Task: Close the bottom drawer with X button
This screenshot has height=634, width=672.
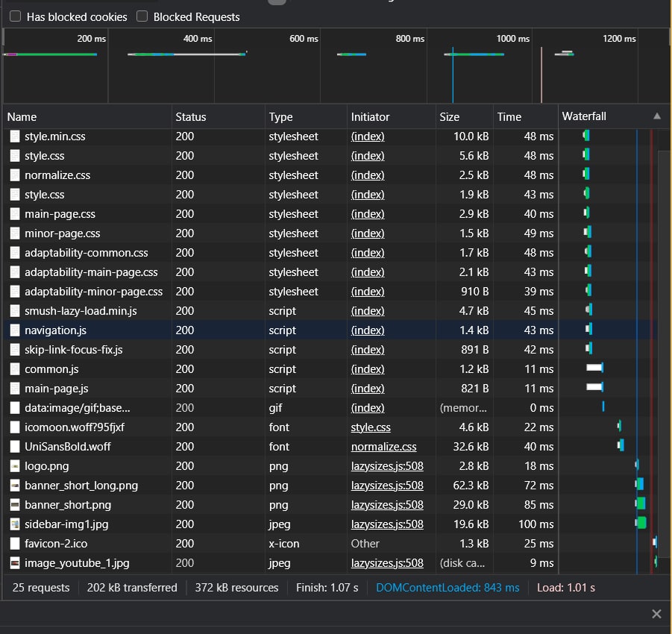Action: click(656, 614)
